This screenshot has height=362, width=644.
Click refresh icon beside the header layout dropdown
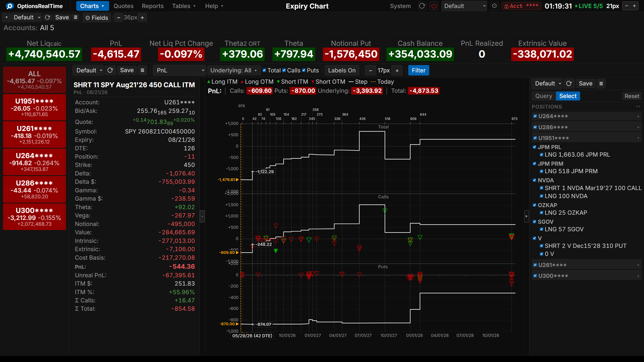click(47, 18)
